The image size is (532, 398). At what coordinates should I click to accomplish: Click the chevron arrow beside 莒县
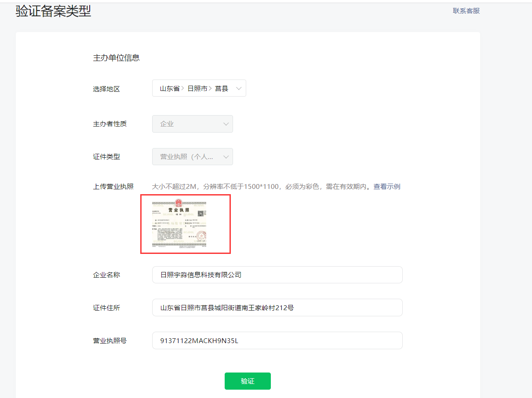(x=239, y=88)
